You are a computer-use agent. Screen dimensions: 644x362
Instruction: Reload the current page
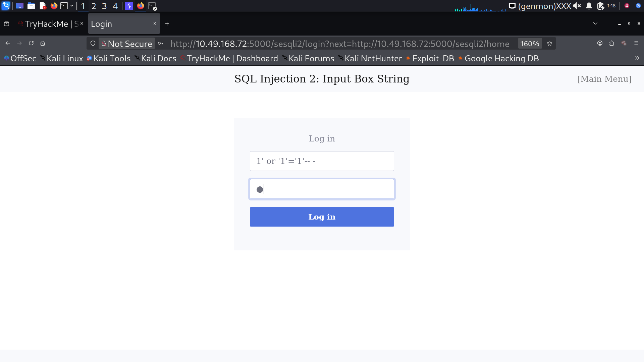pos(31,43)
